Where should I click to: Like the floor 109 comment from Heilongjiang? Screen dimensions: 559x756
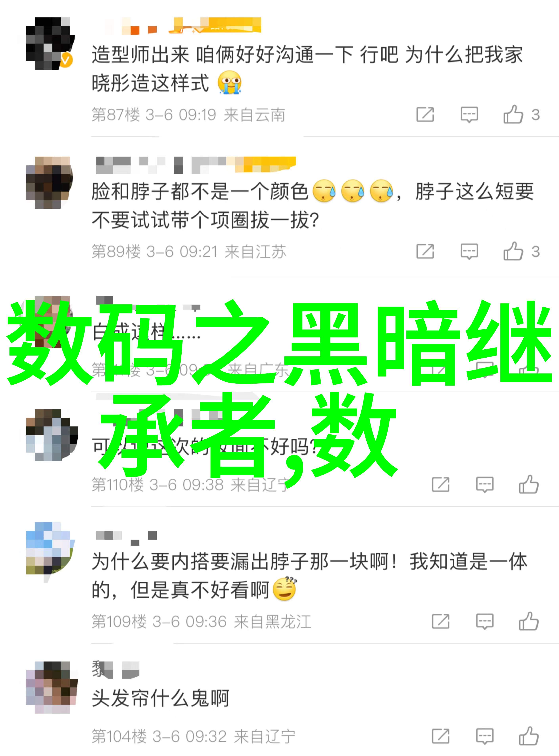tap(528, 621)
